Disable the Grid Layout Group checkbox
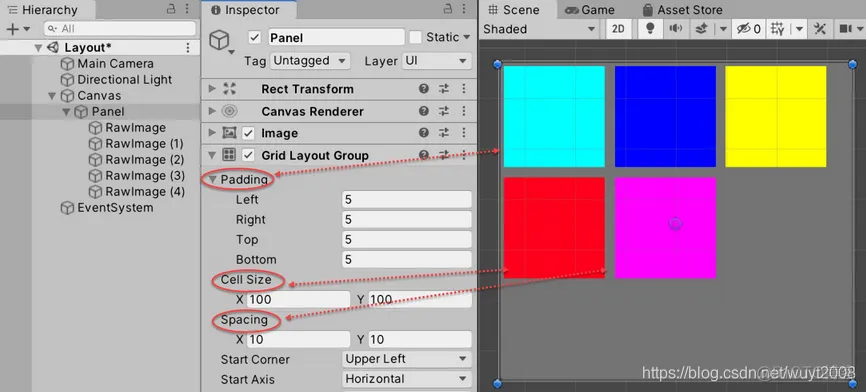This screenshot has height=392, width=866. 249,155
